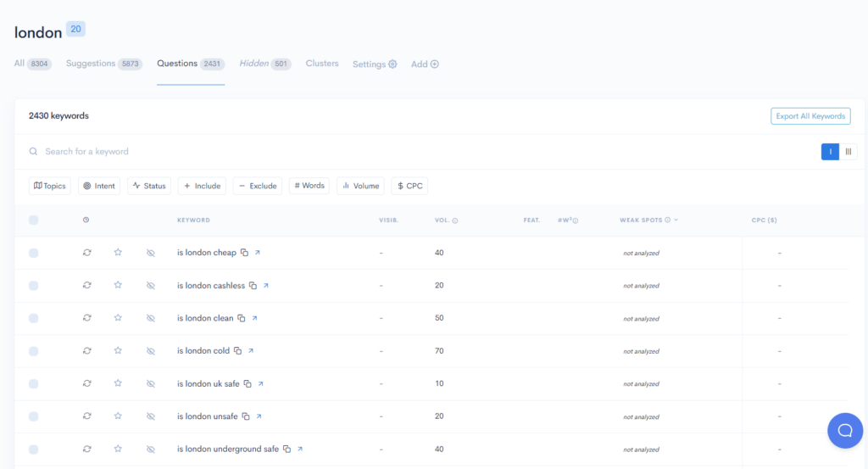Screen dimensions: 868x469
Task: Check the 'is london cheap' row checkbox
Action: click(x=34, y=253)
